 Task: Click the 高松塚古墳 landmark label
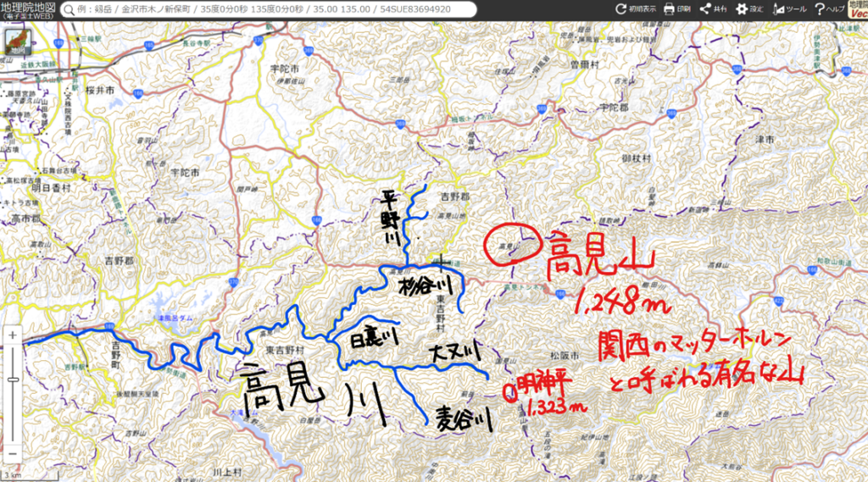tap(24, 180)
